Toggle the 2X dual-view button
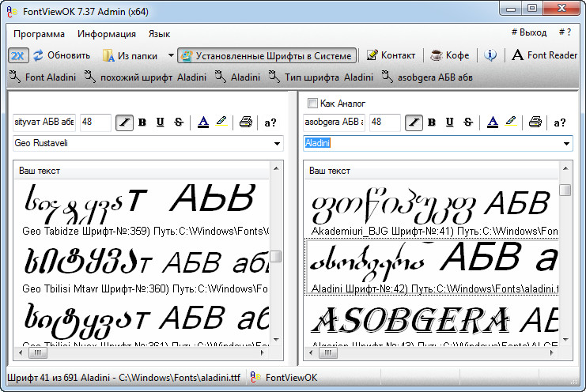This screenshot has width=586, height=392. [x=18, y=55]
